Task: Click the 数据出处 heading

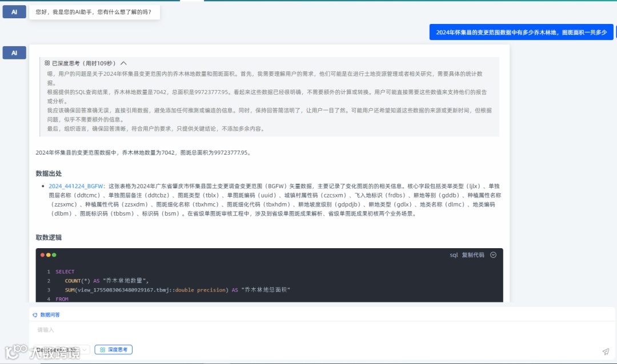Action: click(49, 173)
